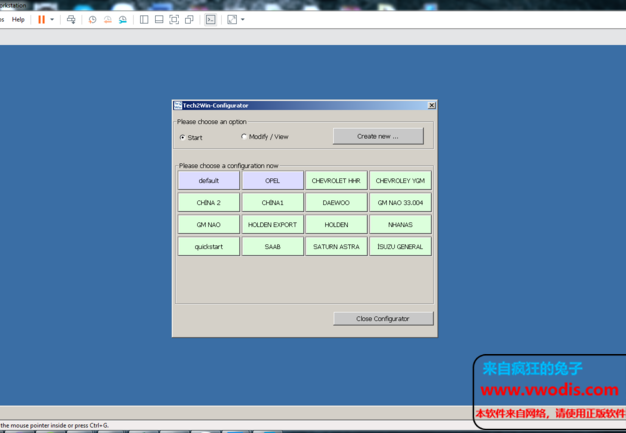Image resolution: width=626 pixels, height=433 pixels.
Task: Click the Create new ... button
Action: click(x=378, y=136)
